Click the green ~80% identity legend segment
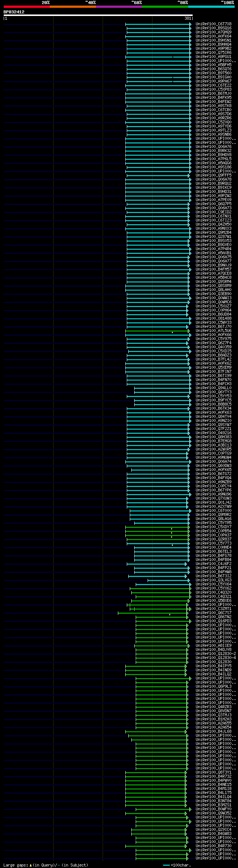This screenshot has height=868, width=238. click(165, 7)
